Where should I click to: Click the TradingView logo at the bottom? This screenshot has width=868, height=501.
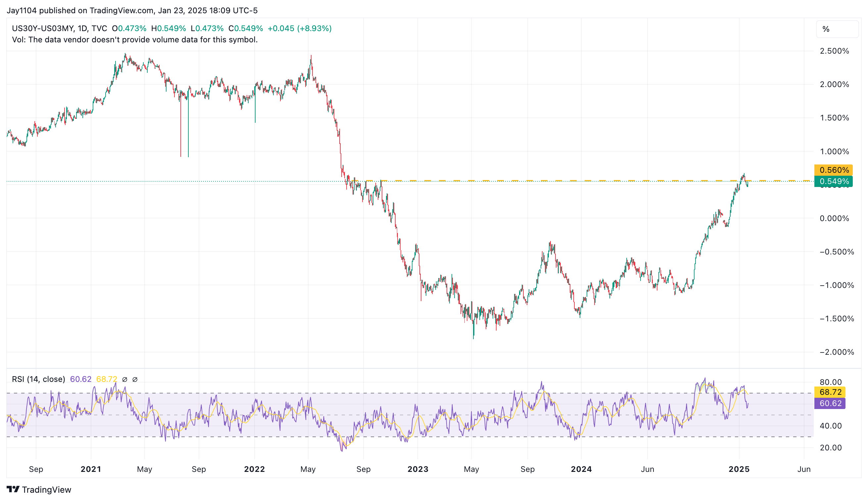click(x=39, y=489)
